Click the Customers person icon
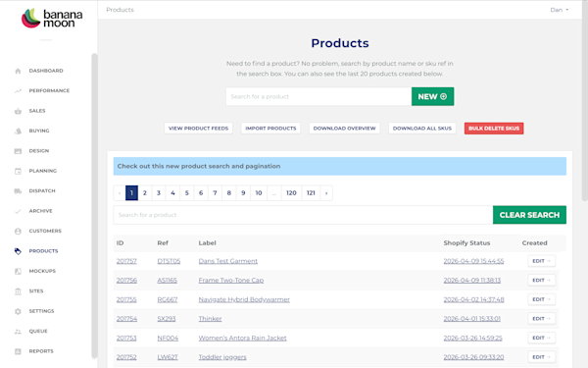 [18, 232]
